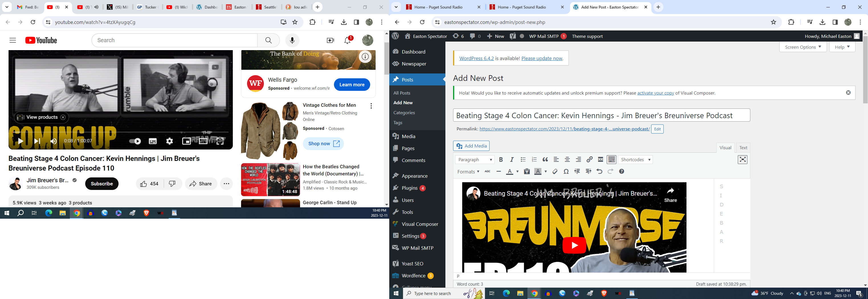
Task: Open YouTube video settings gear
Action: [170, 141]
